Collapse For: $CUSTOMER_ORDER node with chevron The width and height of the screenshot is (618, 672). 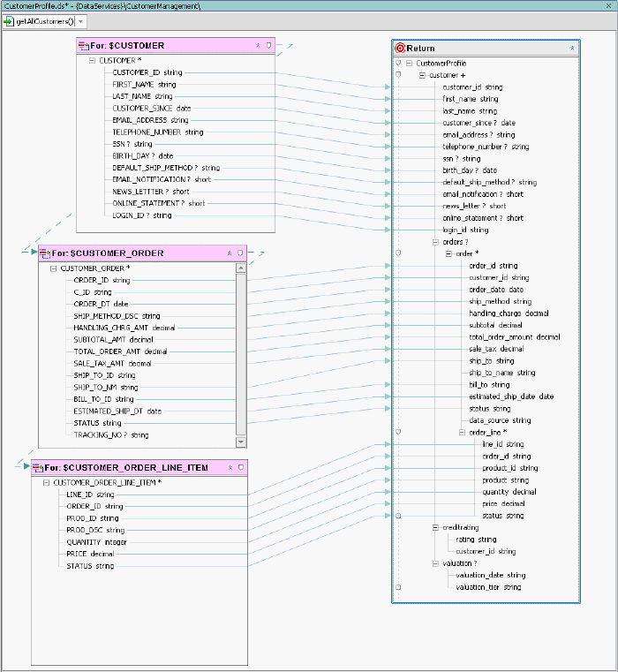230,253
